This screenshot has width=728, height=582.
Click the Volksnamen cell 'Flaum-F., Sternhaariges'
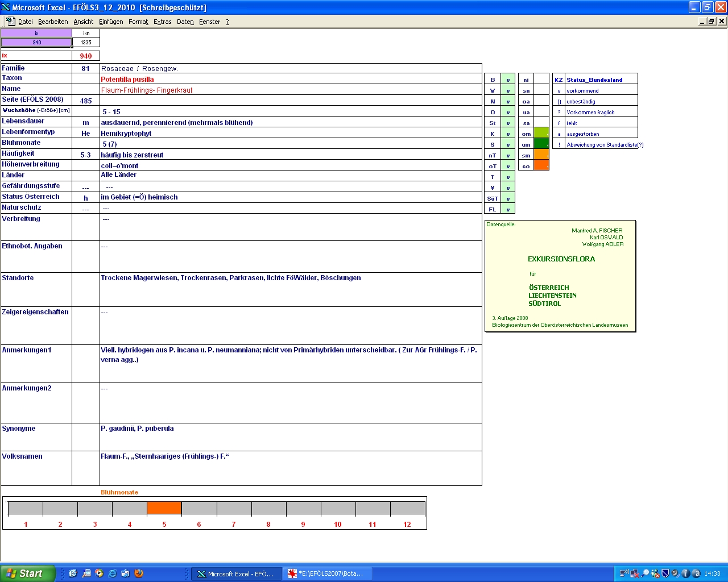point(291,468)
